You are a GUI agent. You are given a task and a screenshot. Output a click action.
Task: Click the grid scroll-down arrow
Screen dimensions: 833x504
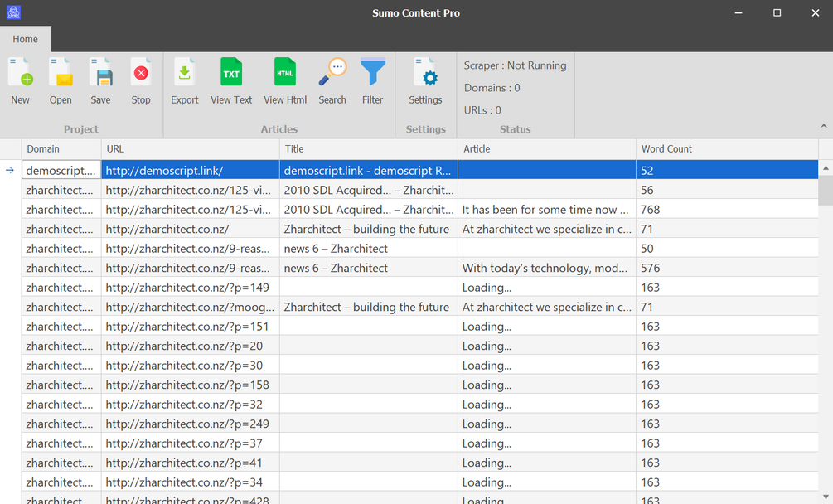click(x=826, y=497)
